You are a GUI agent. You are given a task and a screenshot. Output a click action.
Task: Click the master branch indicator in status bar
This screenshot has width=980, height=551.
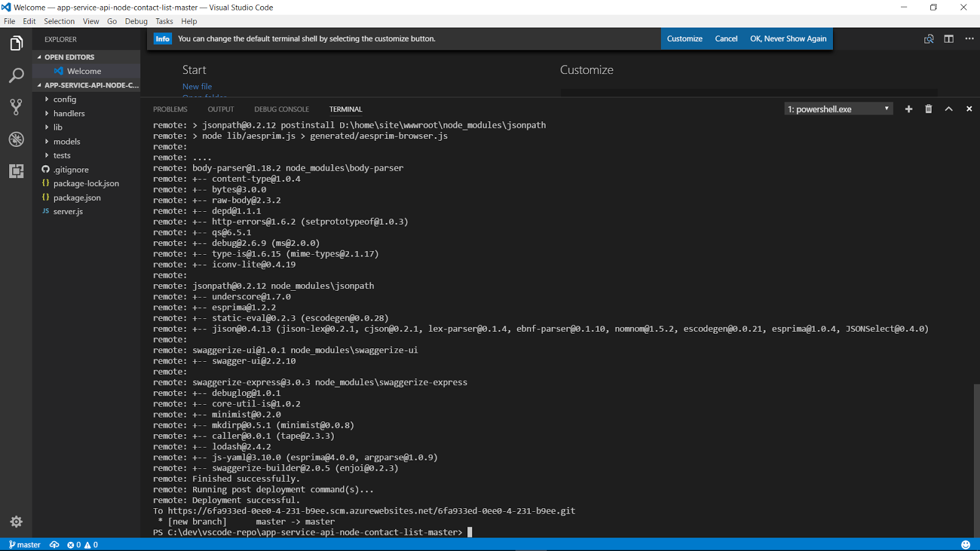(x=24, y=545)
